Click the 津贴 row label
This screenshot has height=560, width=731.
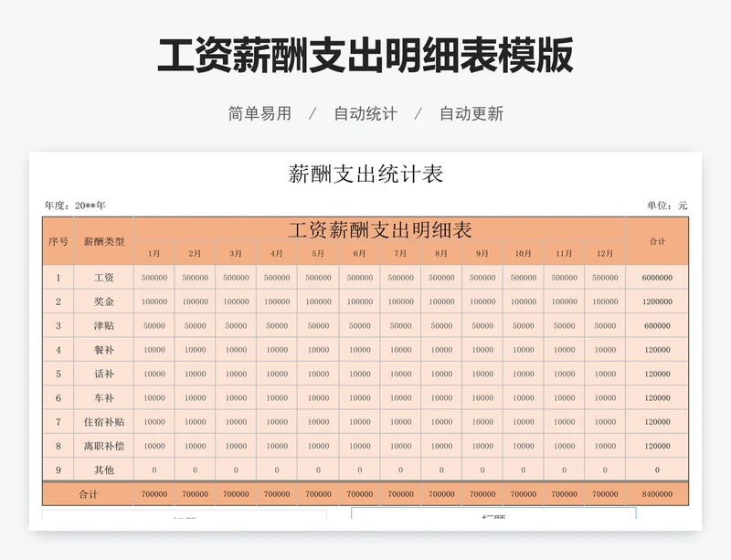coord(104,325)
